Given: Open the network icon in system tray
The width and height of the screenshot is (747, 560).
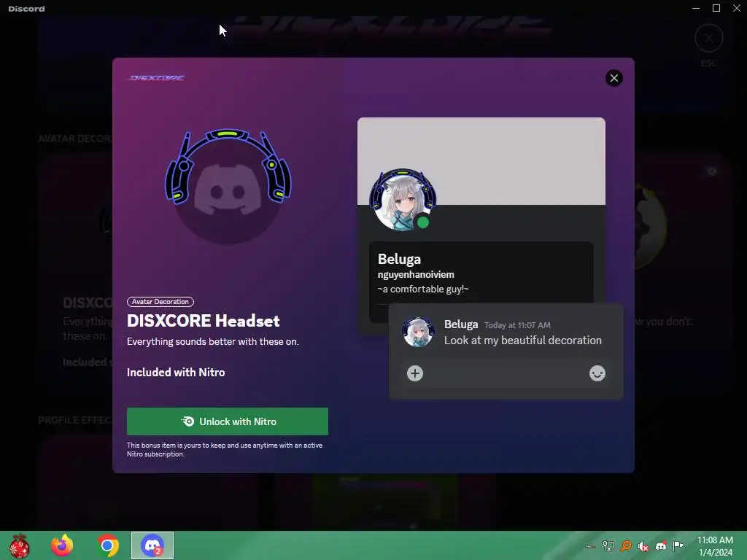Looking at the screenshot, I should (608, 545).
